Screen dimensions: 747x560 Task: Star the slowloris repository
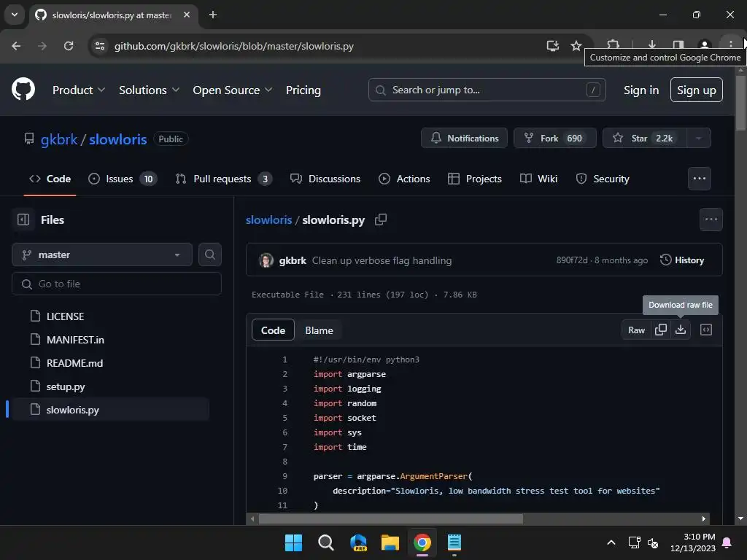pos(645,138)
